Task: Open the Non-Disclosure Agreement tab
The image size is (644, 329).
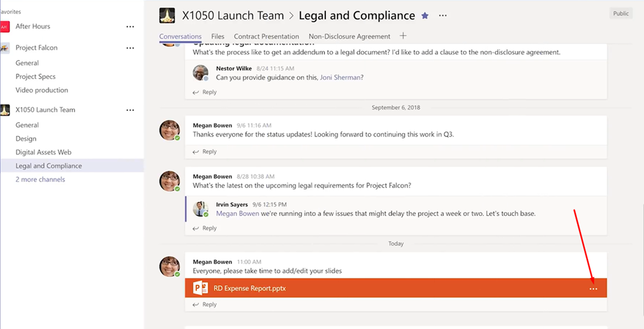Action: [x=349, y=36]
